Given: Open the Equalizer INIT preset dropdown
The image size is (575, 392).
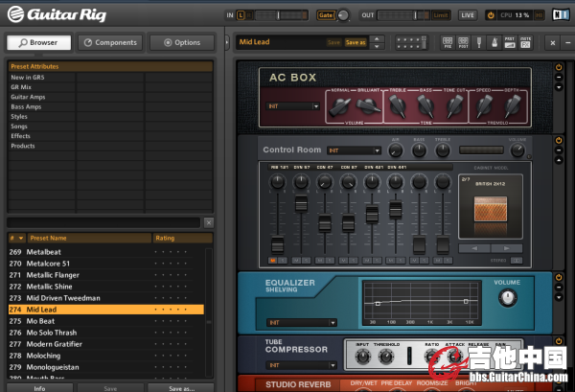Looking at the screenshot, I should pos(302,323).
